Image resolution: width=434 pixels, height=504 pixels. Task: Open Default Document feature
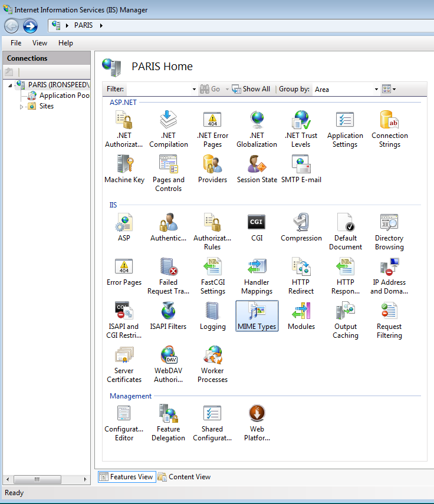click(x=346, y=232)
